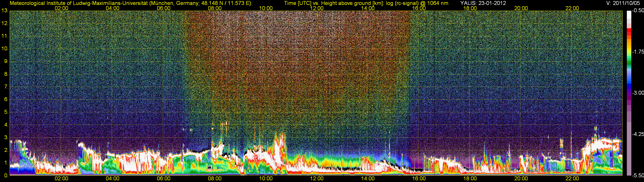
Task: Click the height axis label '6.'
Action: (6, 99)
